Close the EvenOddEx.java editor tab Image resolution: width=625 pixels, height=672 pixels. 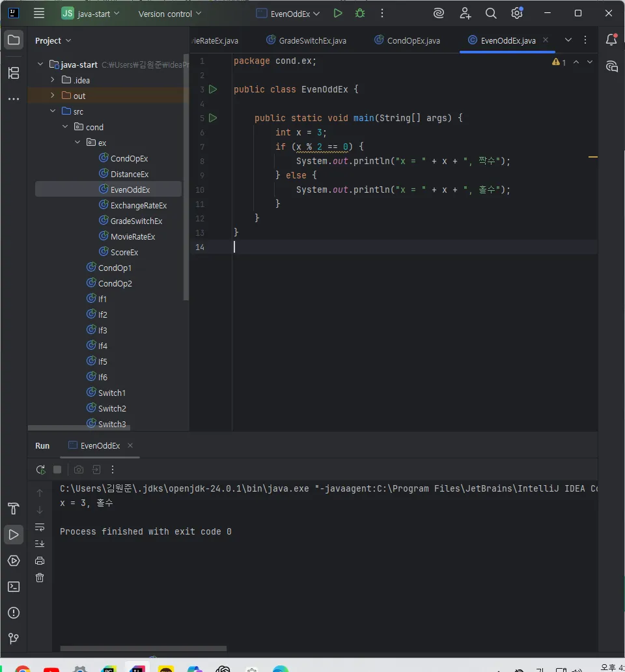tap(546, 40)
